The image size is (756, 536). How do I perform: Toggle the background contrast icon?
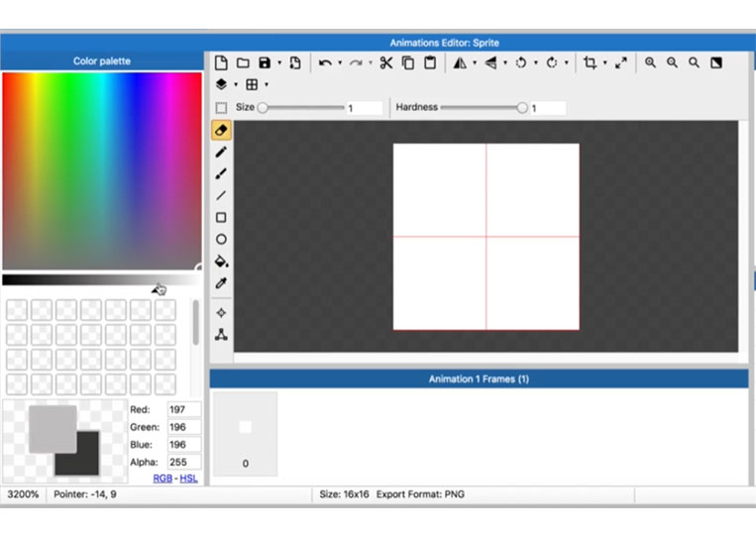click(x=716, y=62)
